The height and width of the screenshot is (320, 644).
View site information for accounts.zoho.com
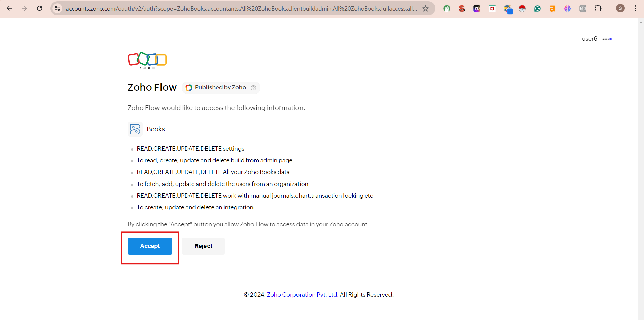(58, 8)
